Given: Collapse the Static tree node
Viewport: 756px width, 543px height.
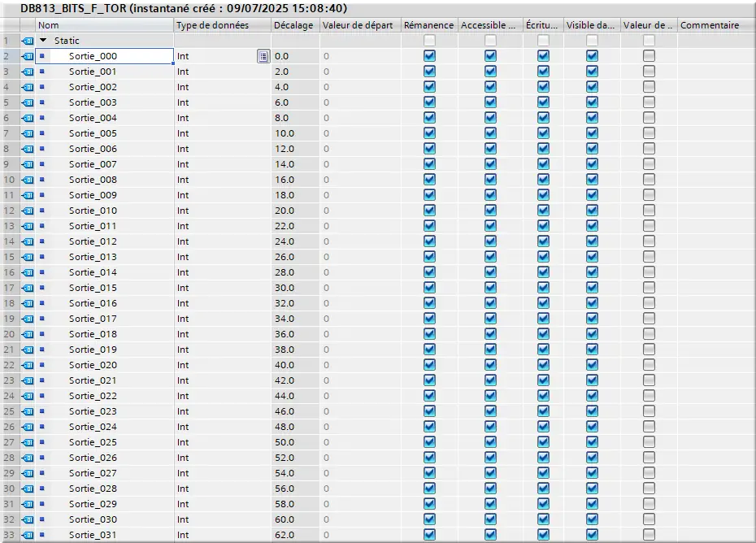Looking at the screenshot, I should click(x=43, y=41).
